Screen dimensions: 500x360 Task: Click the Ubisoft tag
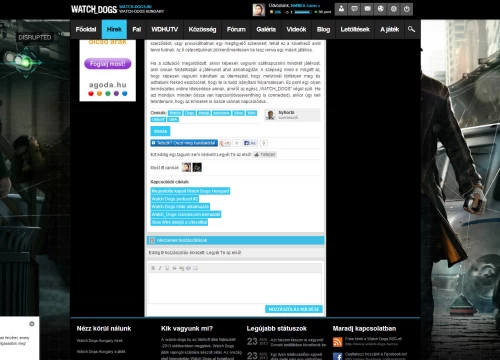158,119
